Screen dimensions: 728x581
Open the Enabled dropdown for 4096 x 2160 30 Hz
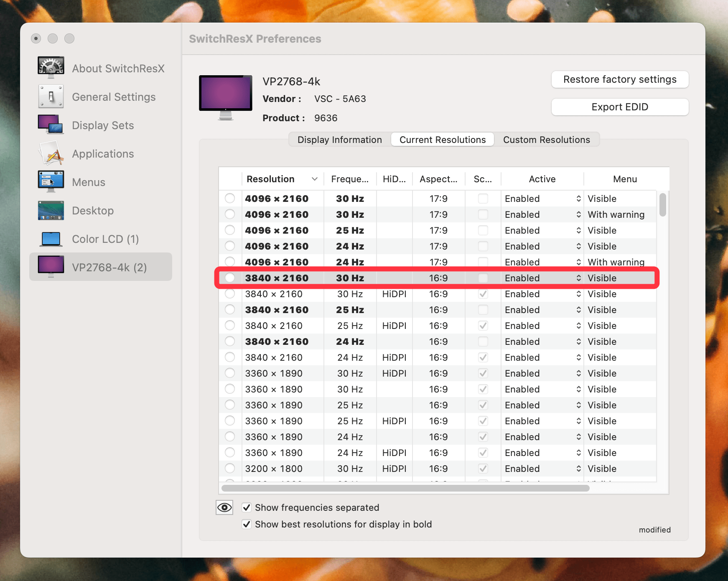pos(579,199)
